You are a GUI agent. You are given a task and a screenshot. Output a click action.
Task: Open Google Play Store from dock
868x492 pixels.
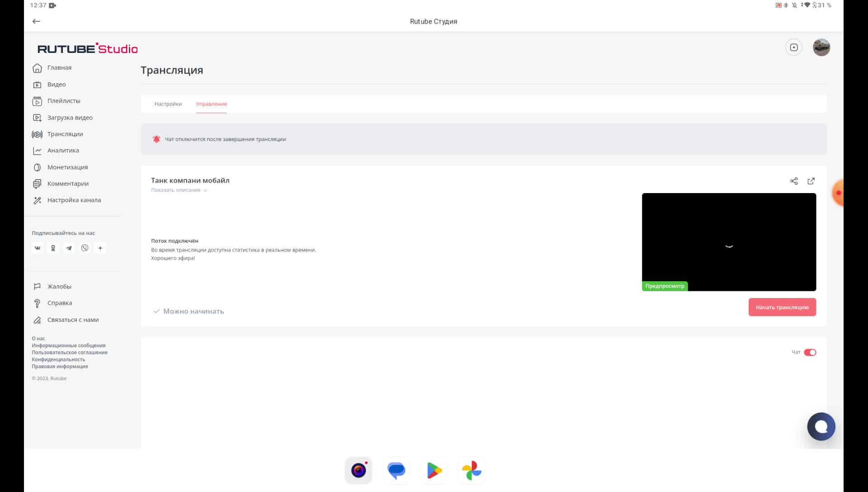(x=434, y=470)
